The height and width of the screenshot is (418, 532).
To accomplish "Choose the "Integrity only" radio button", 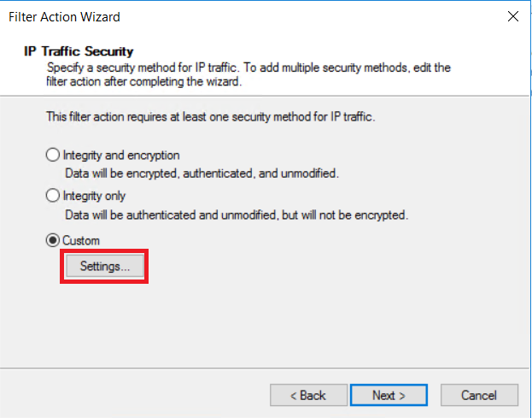I will pyautogui.click(x=53, y=196).
